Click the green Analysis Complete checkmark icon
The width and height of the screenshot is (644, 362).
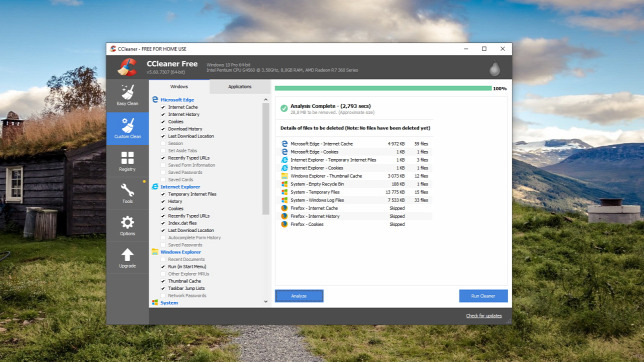click(284, 108)
